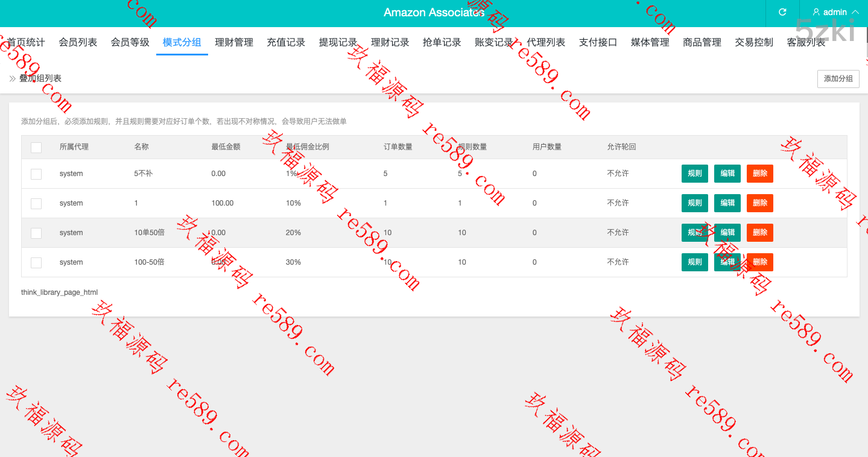Viewport: 868px width, 457px height.
Task: Open the 会员列表 tab
Action: 78,42
